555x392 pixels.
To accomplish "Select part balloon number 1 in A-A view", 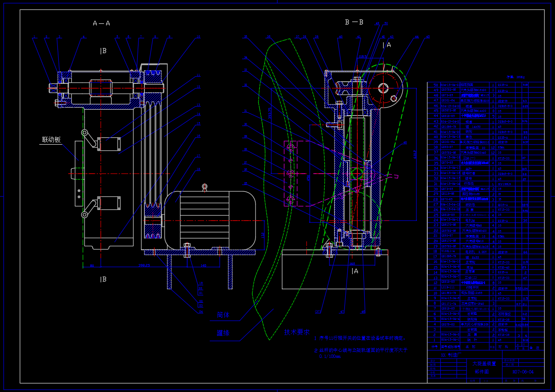I will (x=34, y=37).
